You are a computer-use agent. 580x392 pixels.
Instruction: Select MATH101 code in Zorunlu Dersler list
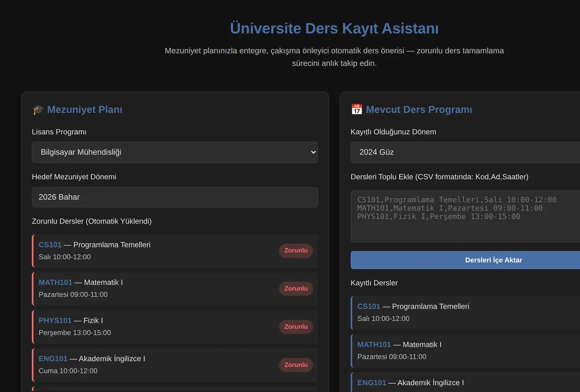[56, 282]
